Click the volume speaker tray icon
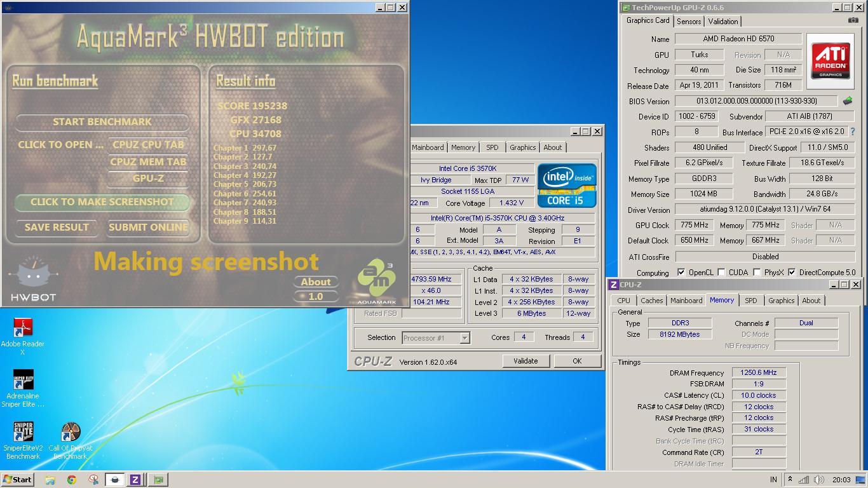This screenshot has width=868, height=488. (x=819, y=480)
